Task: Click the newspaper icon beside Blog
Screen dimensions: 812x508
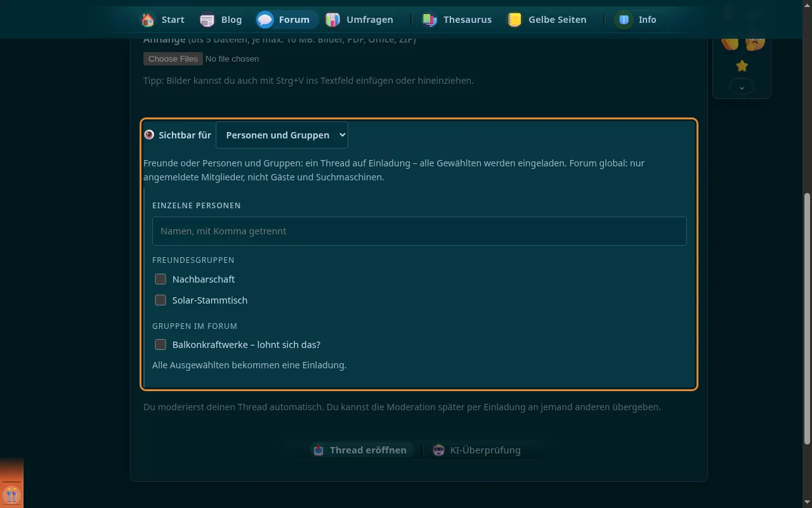Action: tap(207, 20)
